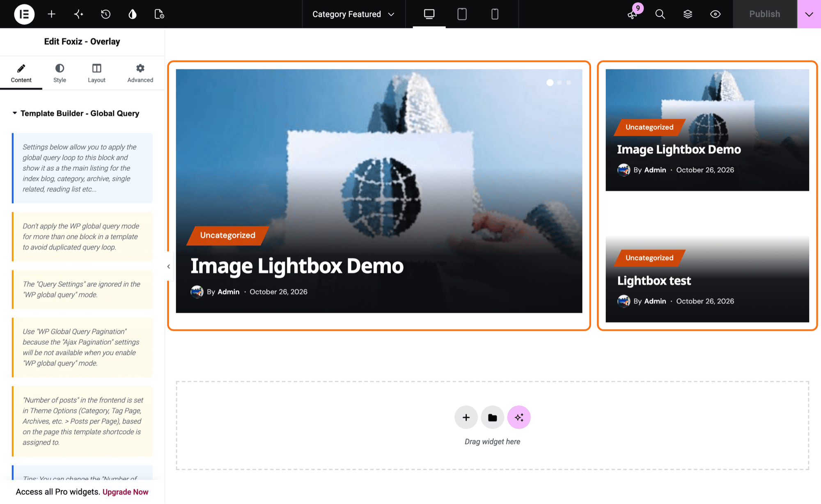Open the What's New notifications icon

click(x=633, y=14)
